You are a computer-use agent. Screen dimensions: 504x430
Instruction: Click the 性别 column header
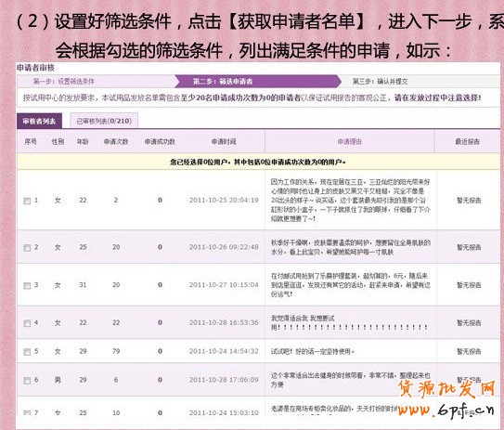(x=58, y=141)
